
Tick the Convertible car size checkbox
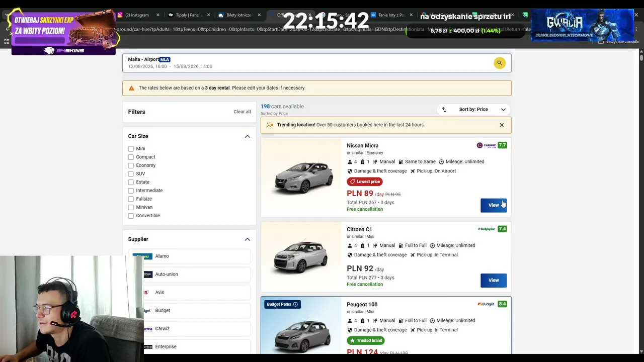[131, 216]
